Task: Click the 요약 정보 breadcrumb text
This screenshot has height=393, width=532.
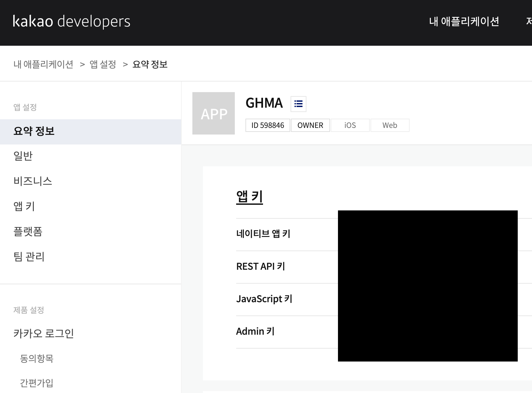Action: click(150, 64)
